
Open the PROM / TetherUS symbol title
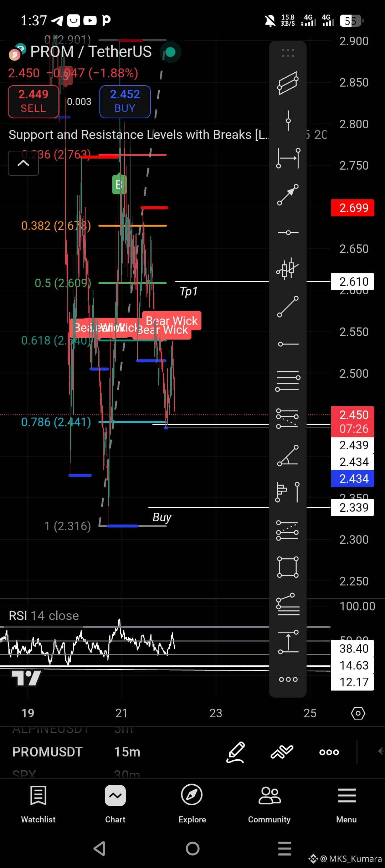coord(91,52)
